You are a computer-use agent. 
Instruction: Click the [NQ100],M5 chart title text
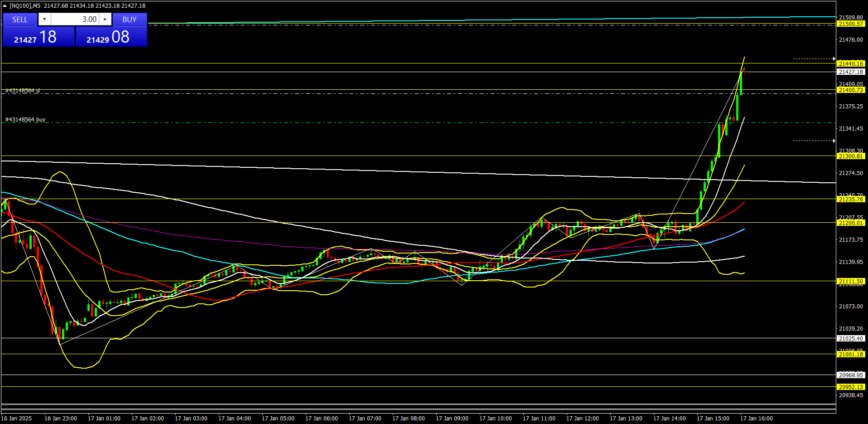(25, 6)
